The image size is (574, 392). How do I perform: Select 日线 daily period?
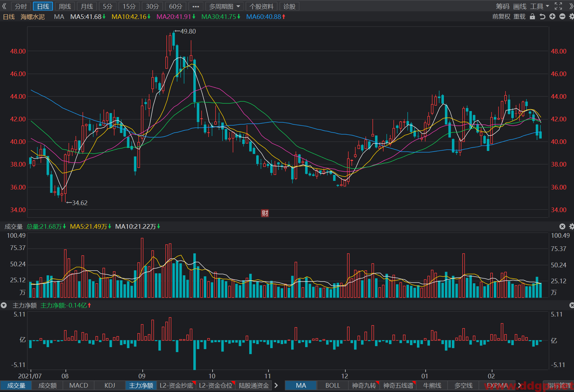click(x=43, y=6)
